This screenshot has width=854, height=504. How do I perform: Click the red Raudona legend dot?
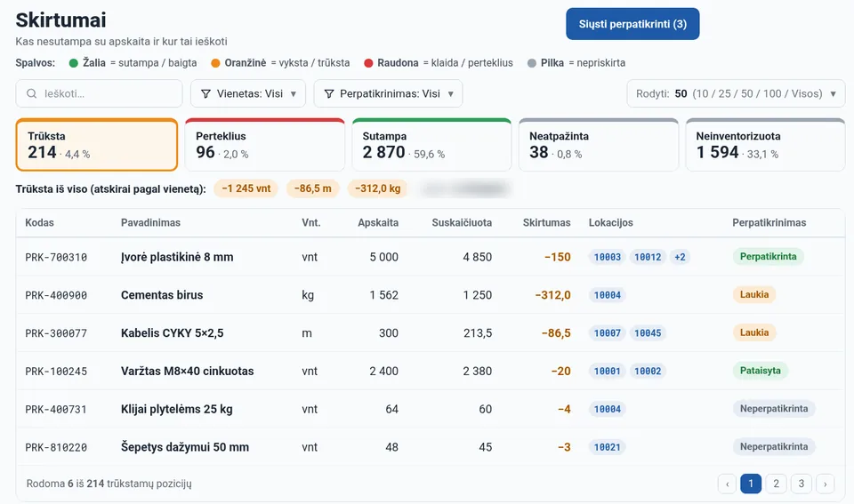tap(368, 63)
